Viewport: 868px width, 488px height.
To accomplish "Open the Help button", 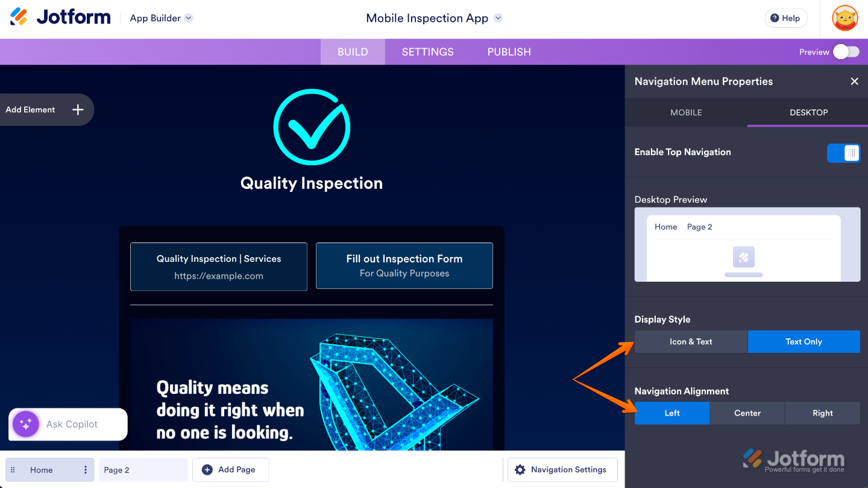I will click(x=785, y=18).
